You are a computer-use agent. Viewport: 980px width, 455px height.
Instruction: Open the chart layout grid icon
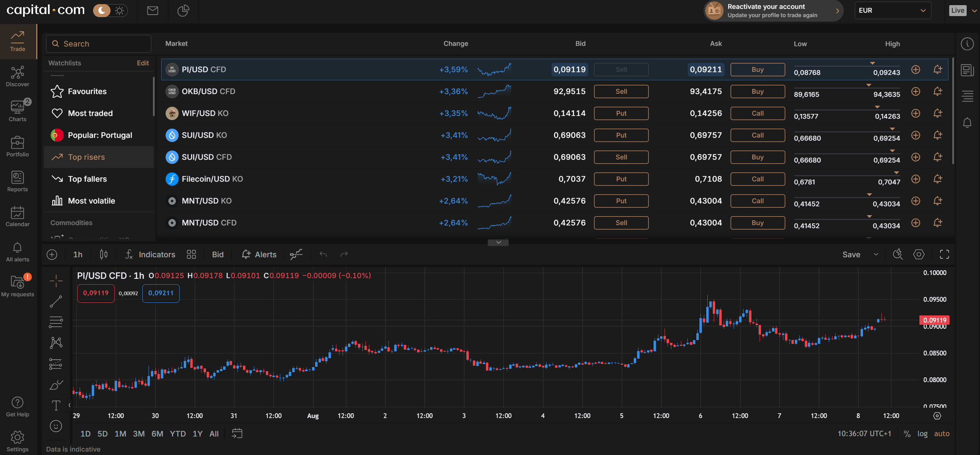191,255
